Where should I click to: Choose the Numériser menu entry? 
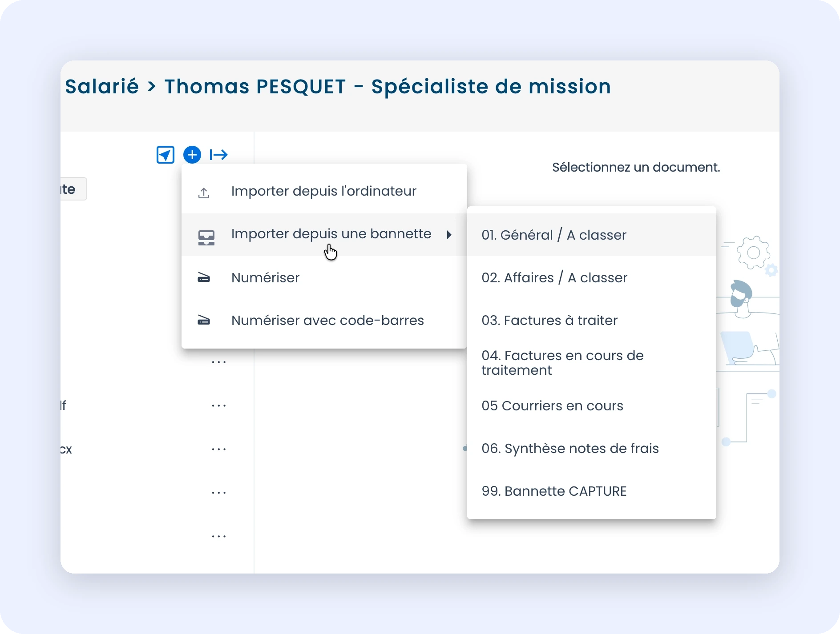324,277
